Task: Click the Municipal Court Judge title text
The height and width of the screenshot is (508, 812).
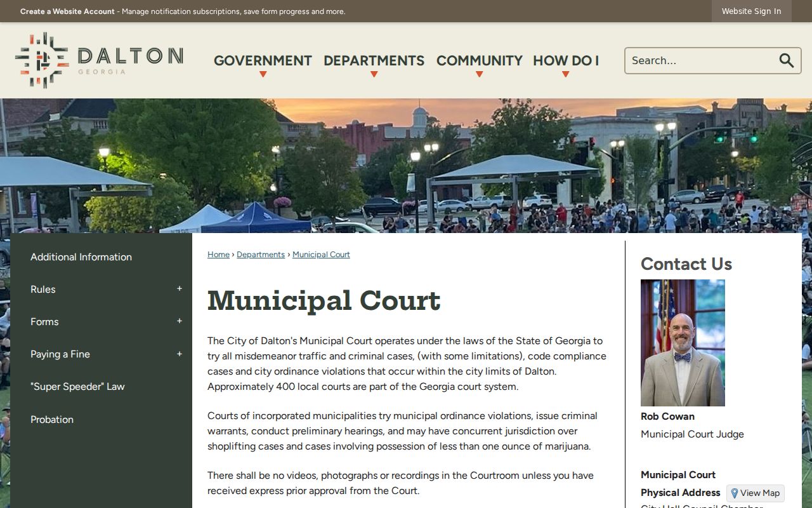Action: point(692,434)
